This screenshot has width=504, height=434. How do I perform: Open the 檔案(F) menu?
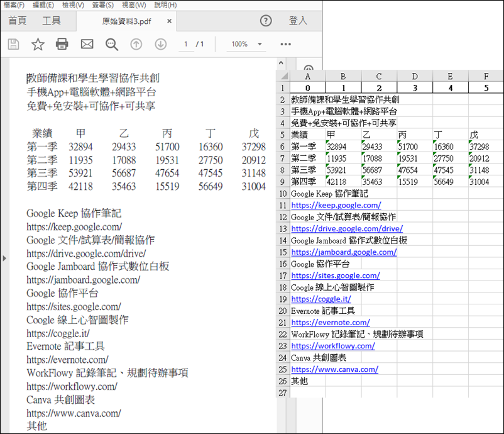[14, 5]
